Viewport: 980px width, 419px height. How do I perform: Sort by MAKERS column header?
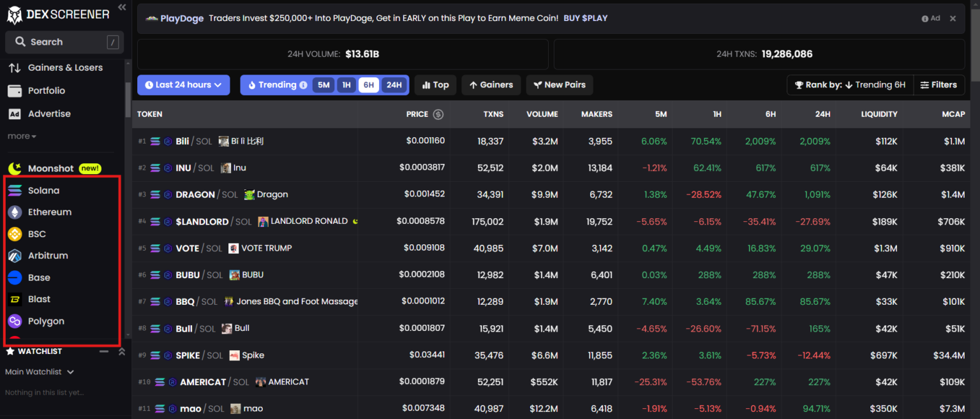pos(597,114)
